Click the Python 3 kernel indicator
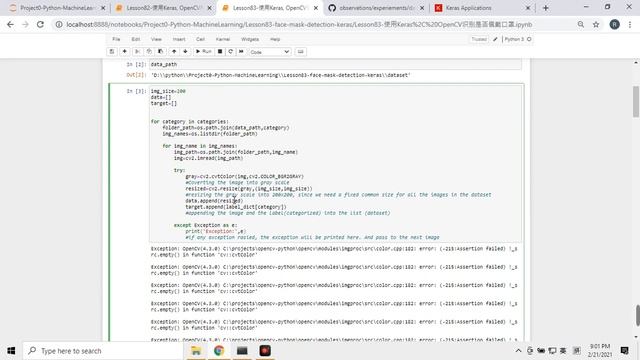640x360 pixels. 518,39
